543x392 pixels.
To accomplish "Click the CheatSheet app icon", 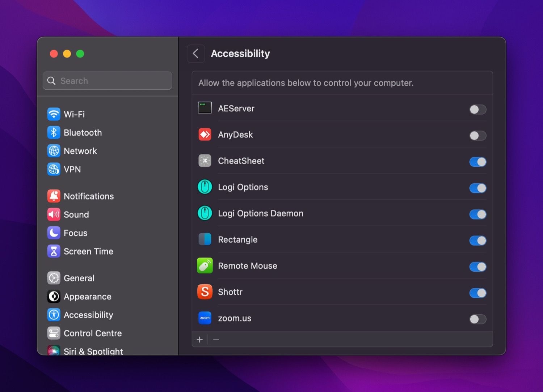I will click(x=205, y=161).
